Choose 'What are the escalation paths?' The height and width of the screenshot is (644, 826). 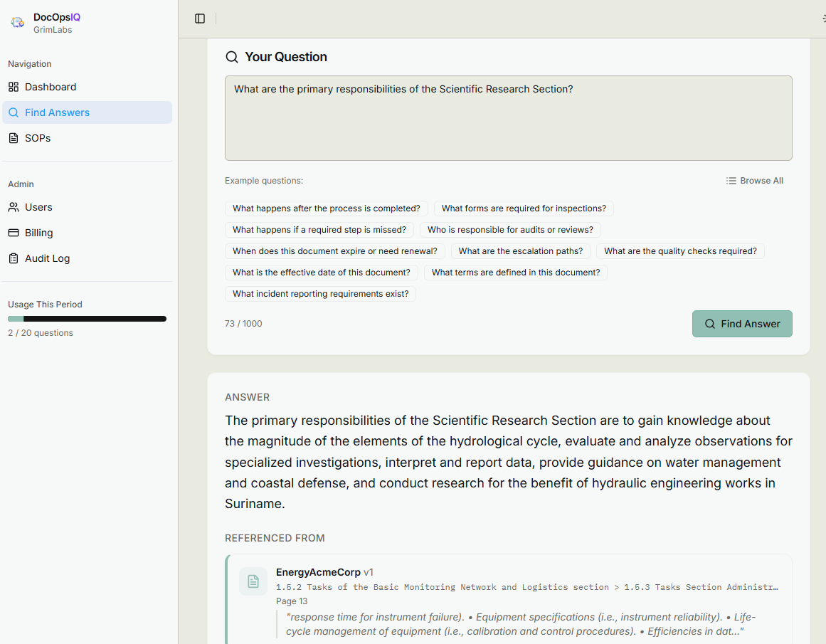point(521,251)
